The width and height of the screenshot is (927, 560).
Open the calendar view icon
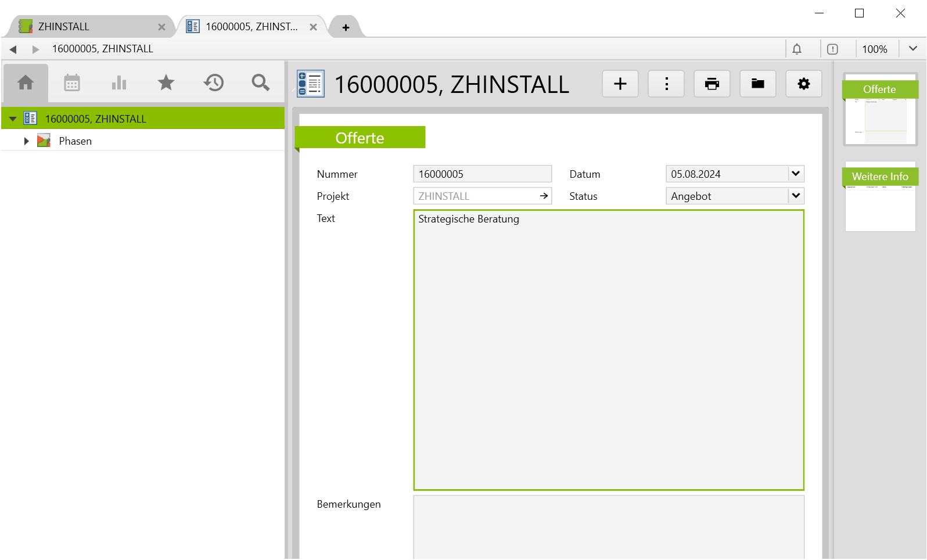tap(72, 83)
